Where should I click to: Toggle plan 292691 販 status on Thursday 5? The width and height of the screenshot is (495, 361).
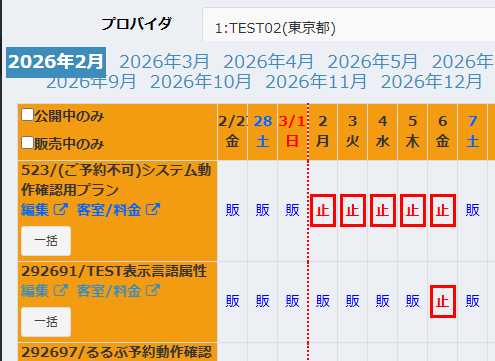click(x=413, y=301)
